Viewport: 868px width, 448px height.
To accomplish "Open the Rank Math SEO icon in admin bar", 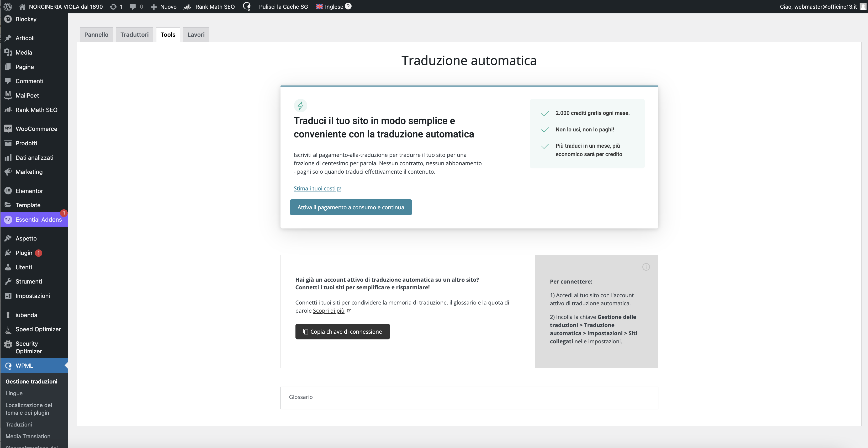I will click(187, 7).
